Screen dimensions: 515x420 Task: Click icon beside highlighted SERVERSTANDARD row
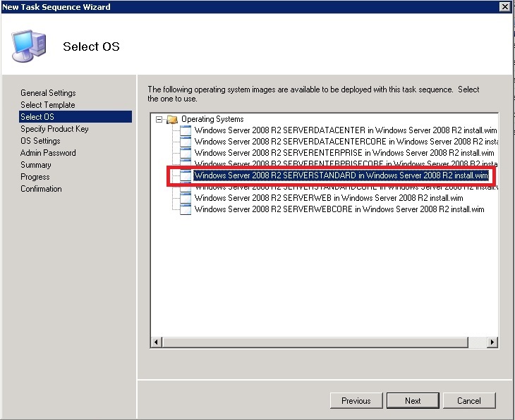186,175
